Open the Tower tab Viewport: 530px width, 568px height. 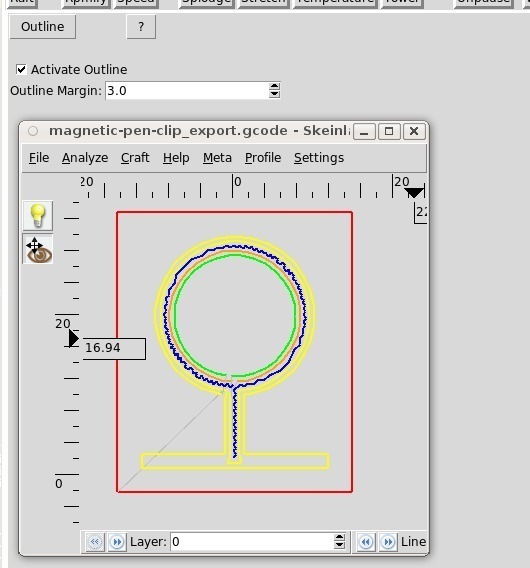(402, 3)
